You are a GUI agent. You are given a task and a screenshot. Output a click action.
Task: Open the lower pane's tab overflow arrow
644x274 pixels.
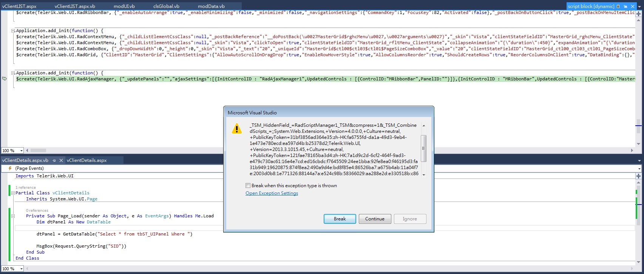pyautogui.click(x=639, y=160)
